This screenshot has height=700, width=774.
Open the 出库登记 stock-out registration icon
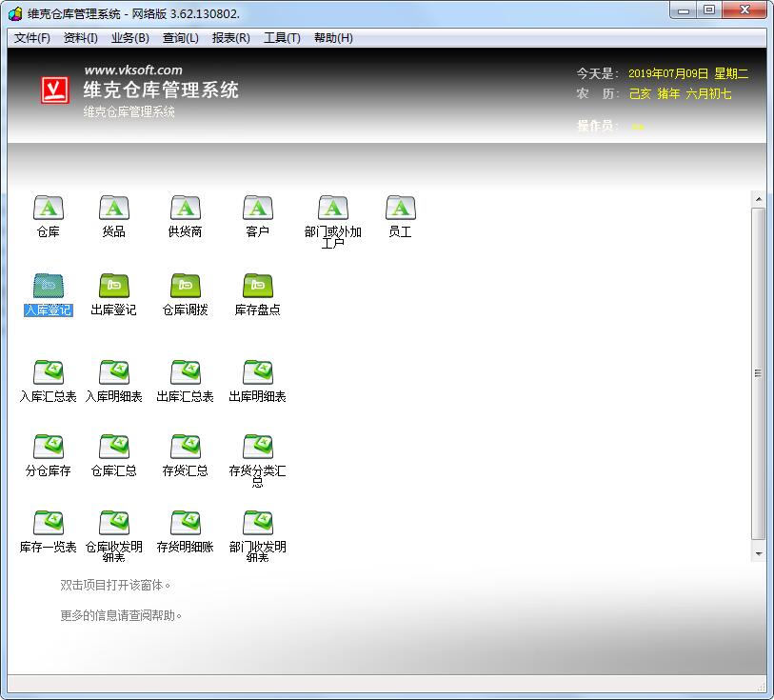pyautogui.click(x=113, y=287)
